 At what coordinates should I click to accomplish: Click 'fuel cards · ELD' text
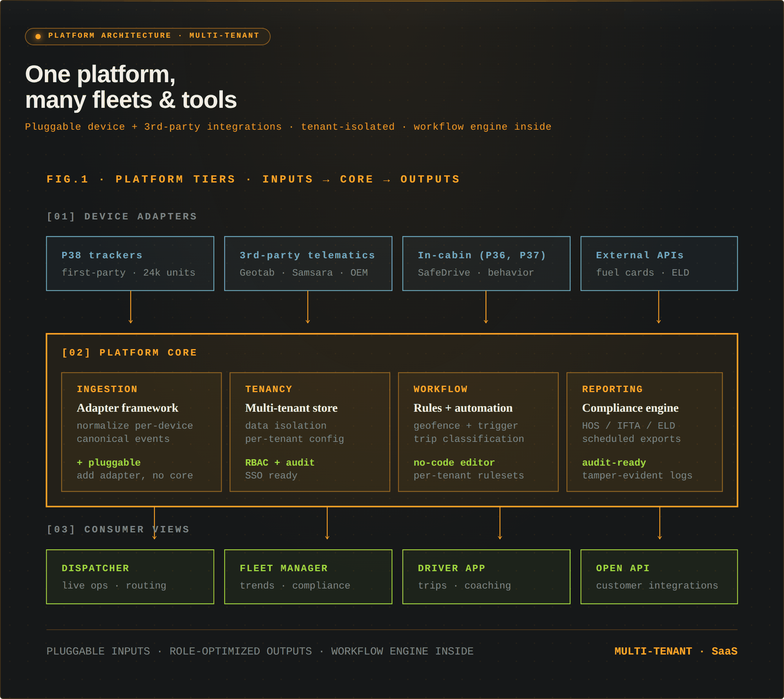pos(642,273)
